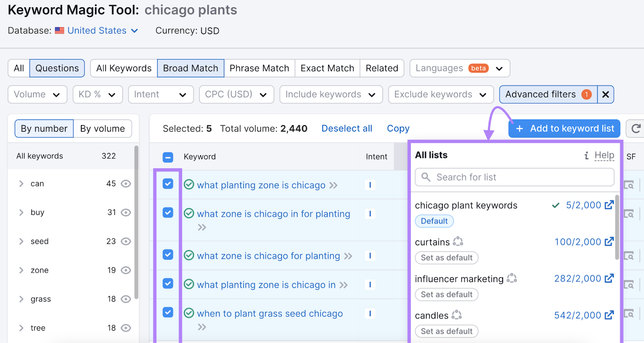Click SERP view icon in when to plant grass seed row

click(x=629, y=314)
